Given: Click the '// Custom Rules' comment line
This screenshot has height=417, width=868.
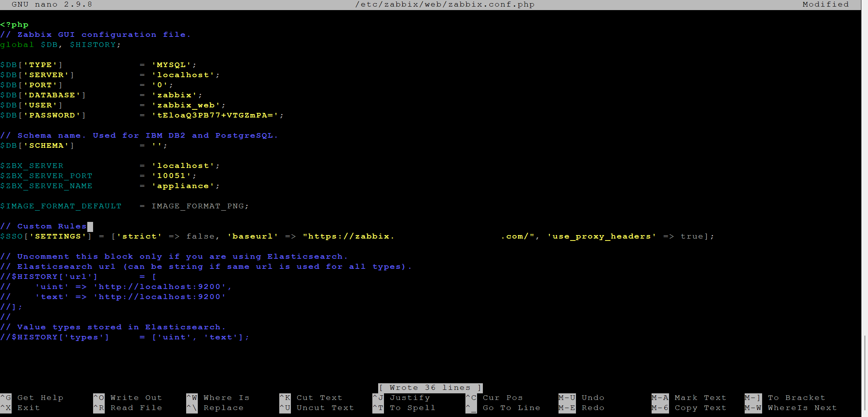Looking at the screenshot, I should (43, 226).
